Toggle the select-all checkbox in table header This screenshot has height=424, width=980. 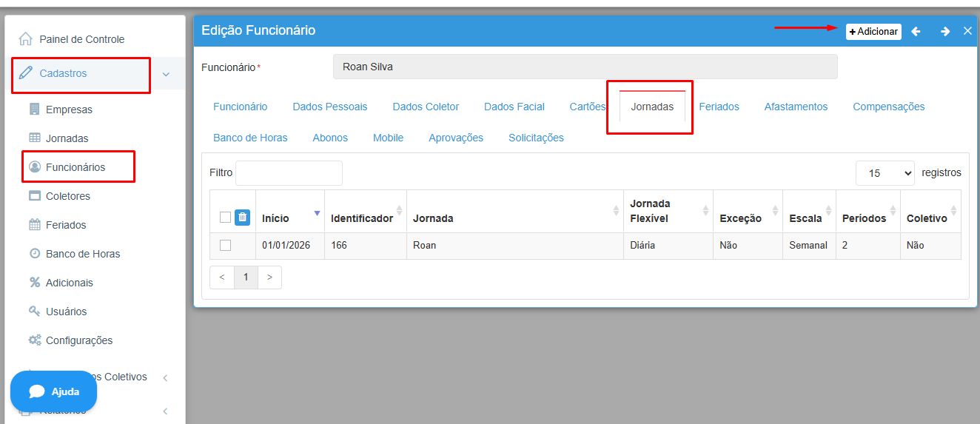point(226,218)
